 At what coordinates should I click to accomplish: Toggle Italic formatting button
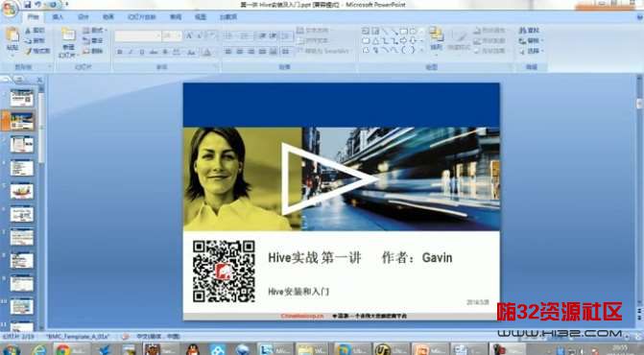(131, 52)
